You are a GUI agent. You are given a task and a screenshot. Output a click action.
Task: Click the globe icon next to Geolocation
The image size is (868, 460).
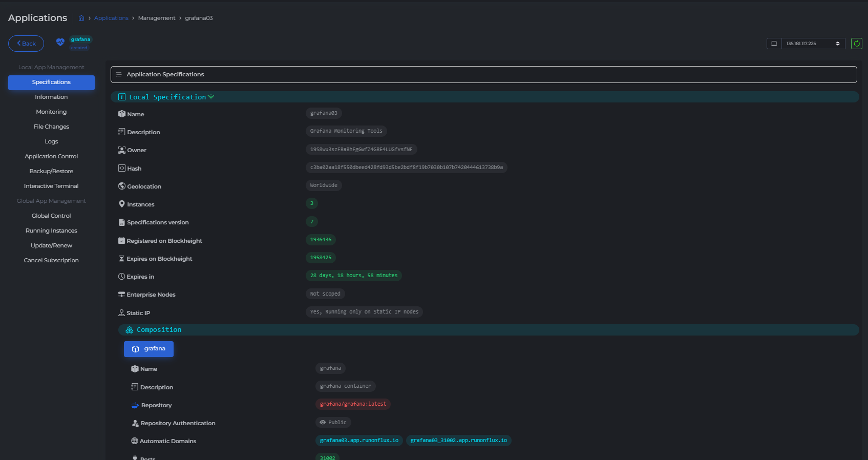pyautogui.click(x=122, y=186)
